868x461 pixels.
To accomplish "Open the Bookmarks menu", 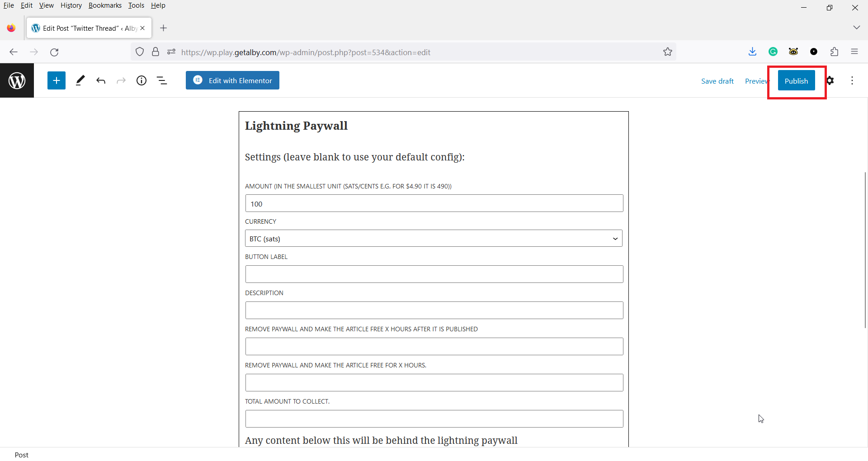I will pyautogui.click(x=105, y=5).
